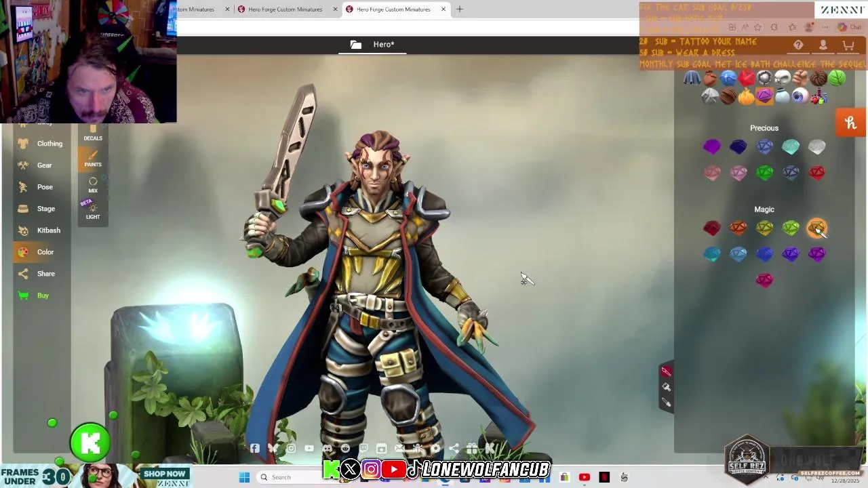The height and width of the screenshot is (488, 868).
Task: Apply the red Precious gem swatch
Action: [817, 173]
